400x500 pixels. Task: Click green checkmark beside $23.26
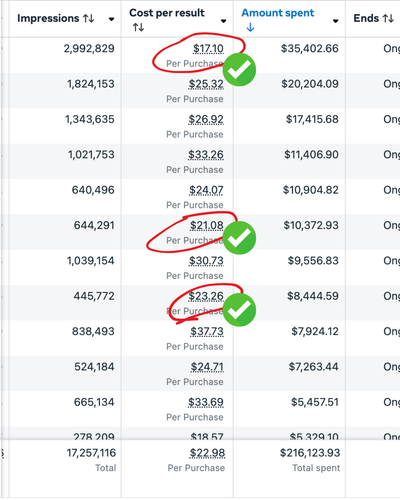239,310
